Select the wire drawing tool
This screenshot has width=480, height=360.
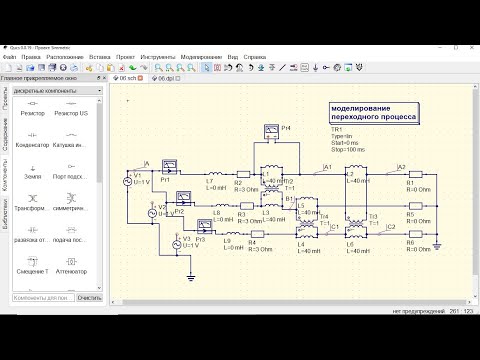pyautogui.click(x=282, y=68)
